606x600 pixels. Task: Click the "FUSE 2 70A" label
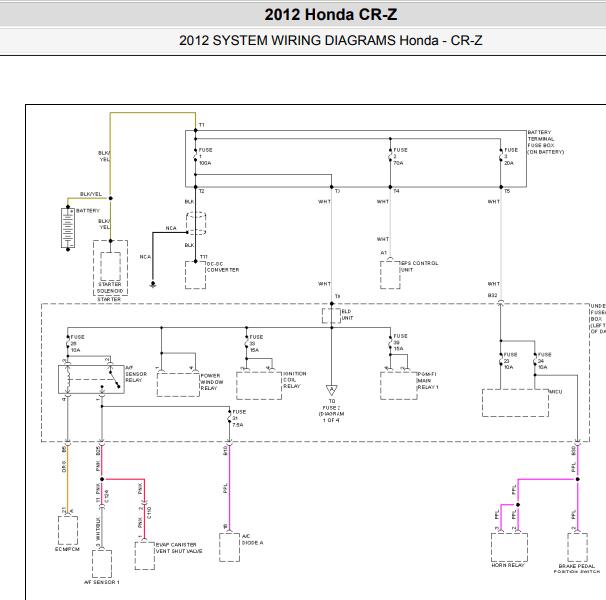(x=400, y=156)
